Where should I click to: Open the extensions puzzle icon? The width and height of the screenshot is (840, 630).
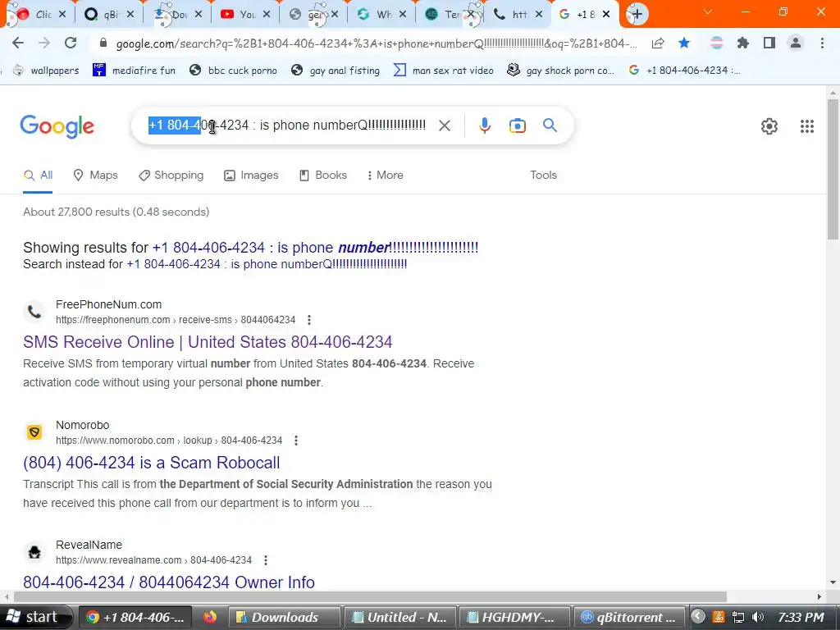(743, 43)
